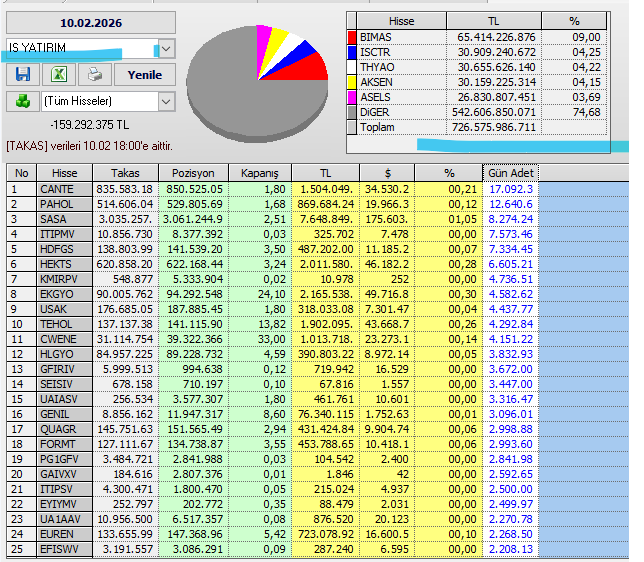Sort the legend by its TL column header
Screen dimensions: 644x562
(x=494, y=21)
